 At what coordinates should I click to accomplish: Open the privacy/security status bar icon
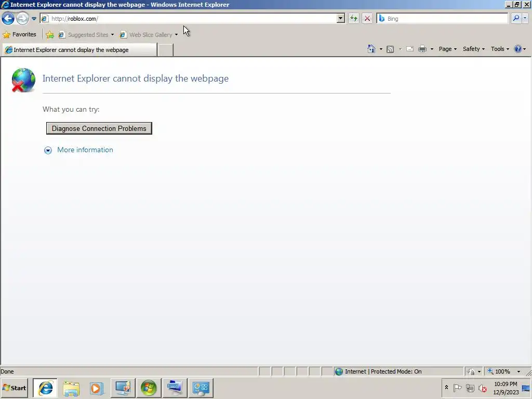[471, 371]
